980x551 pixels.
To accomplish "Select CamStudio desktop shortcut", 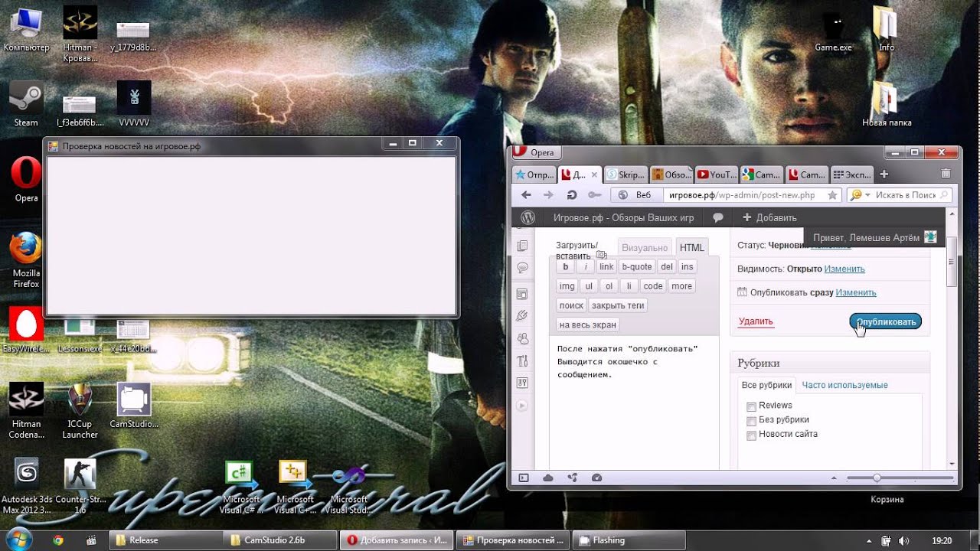I will 134,406.
